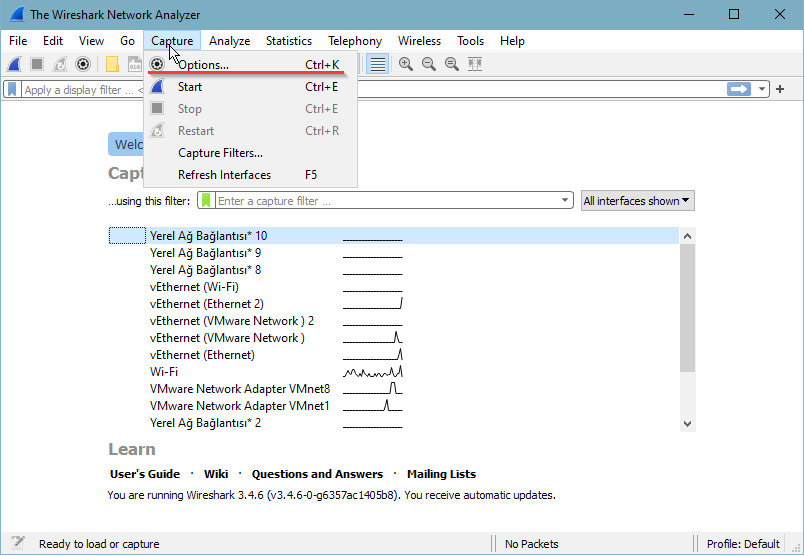Click interface list scrollbar up arrow
The height and width of the screenshot is (556, 804).
pos(688,236)
